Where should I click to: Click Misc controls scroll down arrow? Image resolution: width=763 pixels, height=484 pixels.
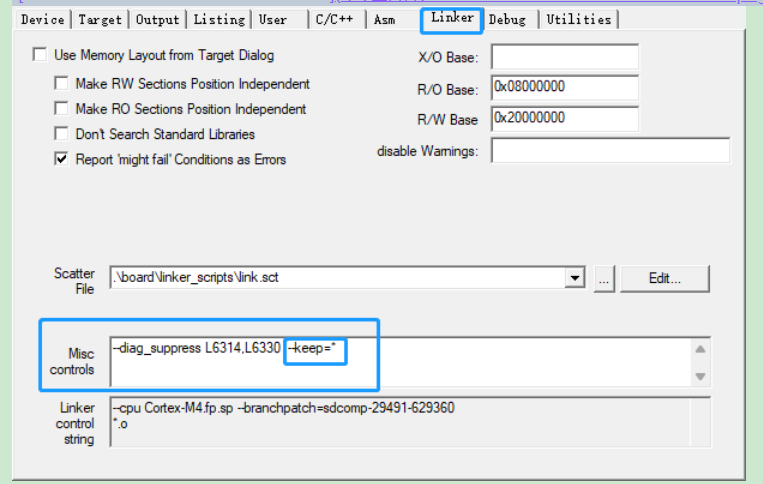pyautogui.click(x=701, y=376)
